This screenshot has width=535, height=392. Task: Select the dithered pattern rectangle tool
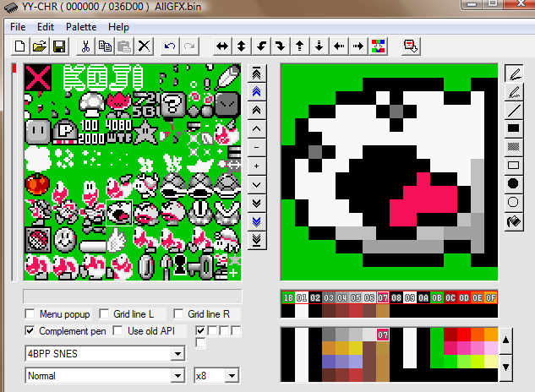[514, 147]
